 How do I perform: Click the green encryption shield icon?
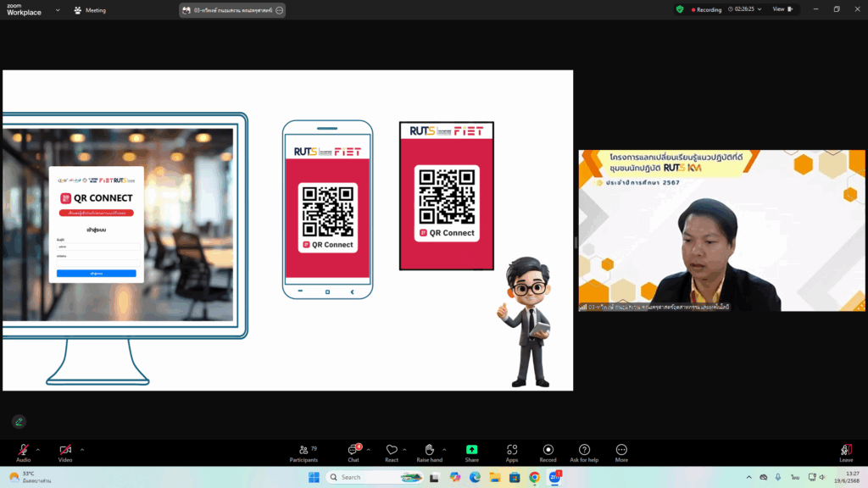click(680, 9)
